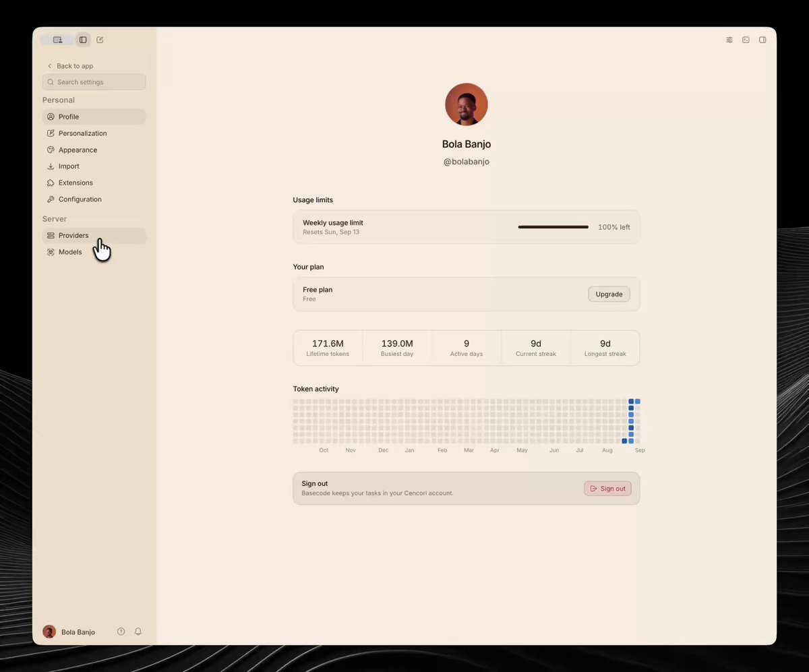
Task: Click the 9d Longest streak stat
Action: [x=605, y=348]
